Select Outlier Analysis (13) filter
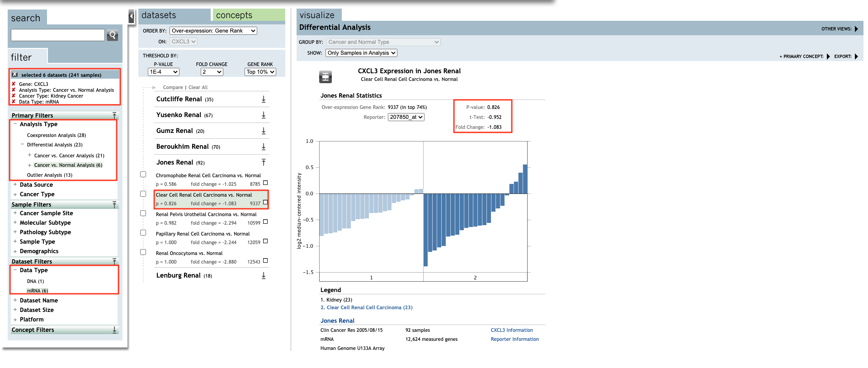The width and height of the screenshot is (868, 368). [50, 175]
